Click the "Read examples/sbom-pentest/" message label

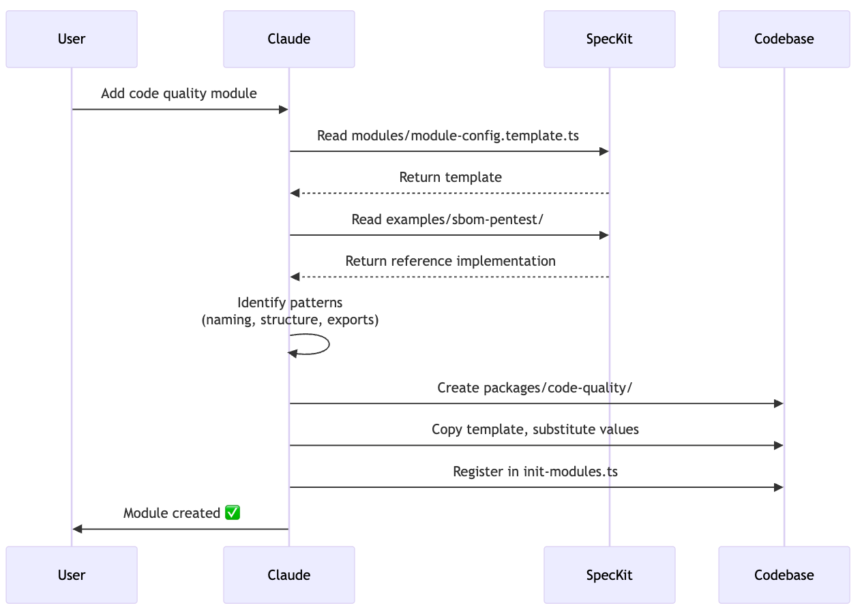[448, 219]
